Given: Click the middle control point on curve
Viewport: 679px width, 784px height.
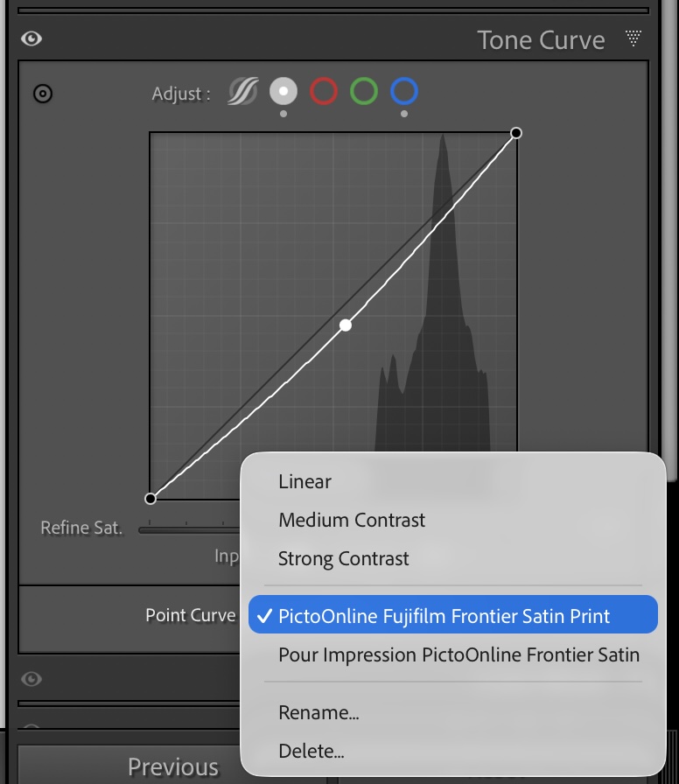Looking at the screenshot, I should pyautogui.click(x=346, y=325).
